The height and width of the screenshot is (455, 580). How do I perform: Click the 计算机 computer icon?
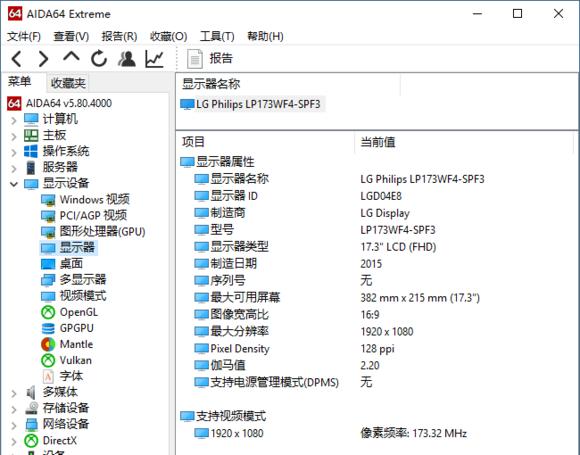point(31,119)
